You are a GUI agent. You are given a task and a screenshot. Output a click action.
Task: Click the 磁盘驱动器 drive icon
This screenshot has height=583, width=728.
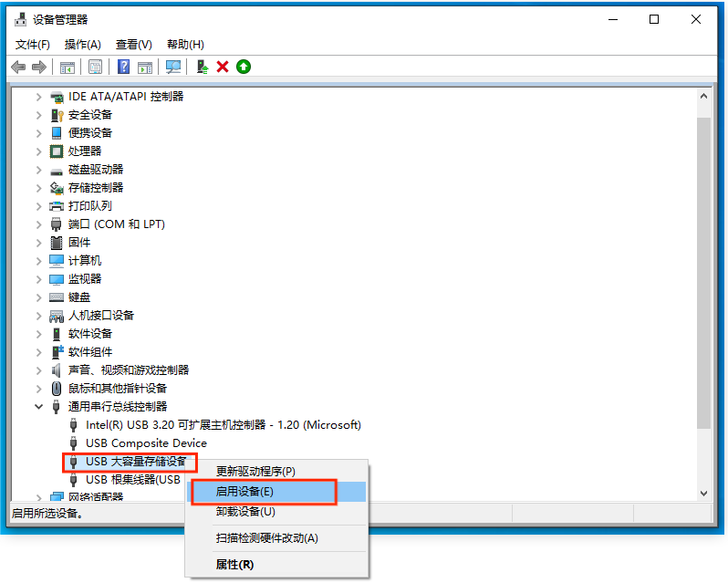pyautogui.click(x=57, y=172)
